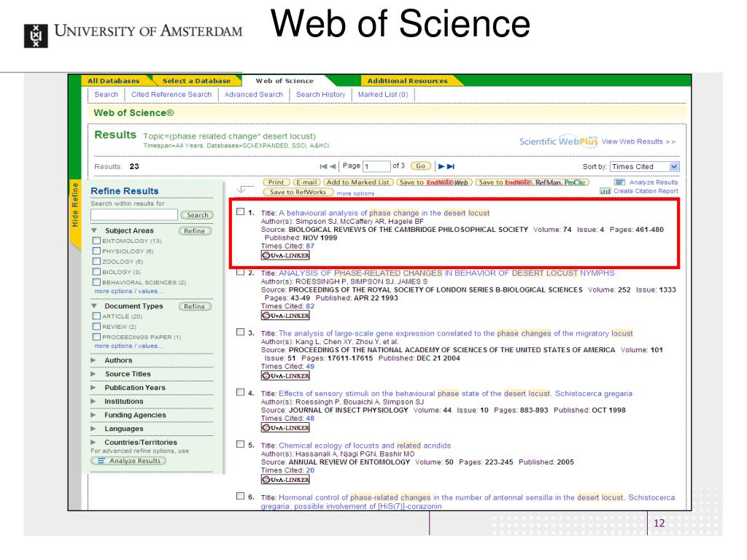This screenshot has height=560, width=747.
Task: Collapse the Subject Areas section
Action: coord(94,230)
